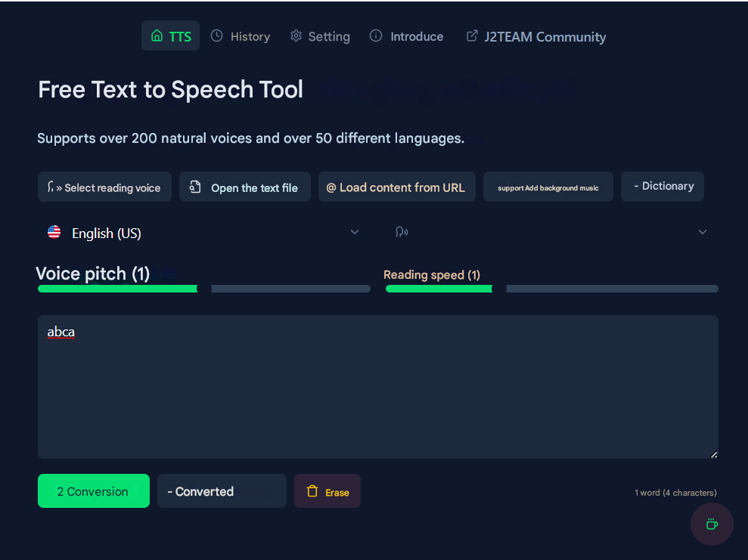This screenshot has width=748, height=560.
Task: Click inside the text area containing abca
Action: 378,387
